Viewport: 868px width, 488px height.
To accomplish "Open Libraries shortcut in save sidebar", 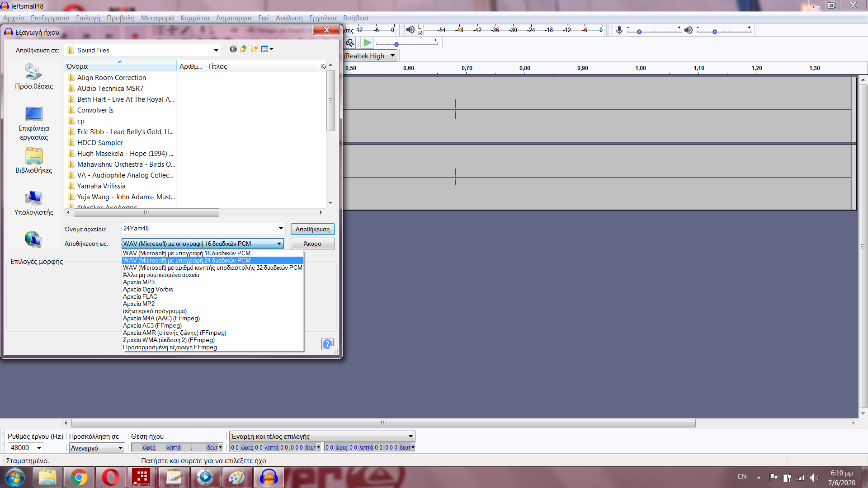I will (34, 161).
